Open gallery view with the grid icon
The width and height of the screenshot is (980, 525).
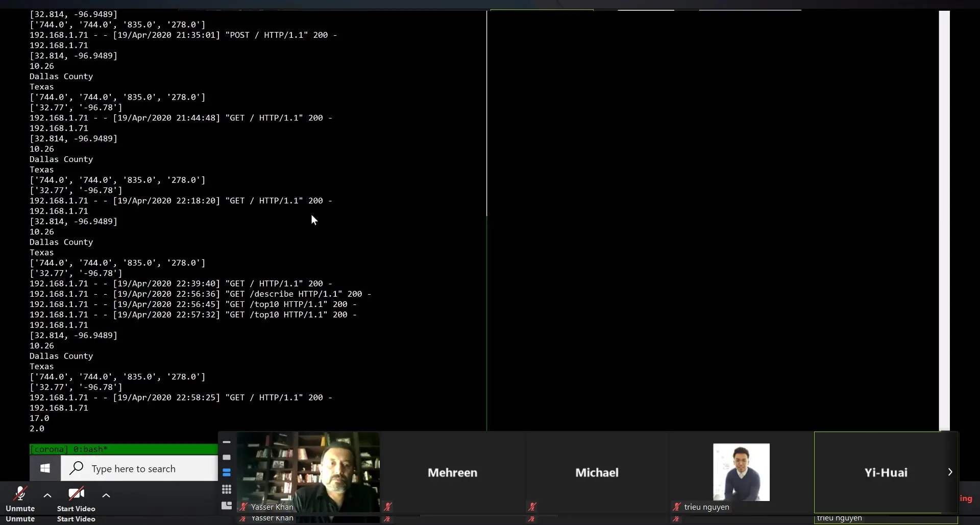click(x=227, y=489)
